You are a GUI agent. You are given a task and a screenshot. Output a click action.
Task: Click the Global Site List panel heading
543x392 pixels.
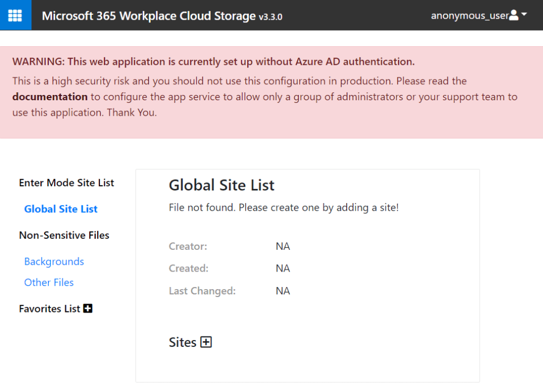[222, 185]
